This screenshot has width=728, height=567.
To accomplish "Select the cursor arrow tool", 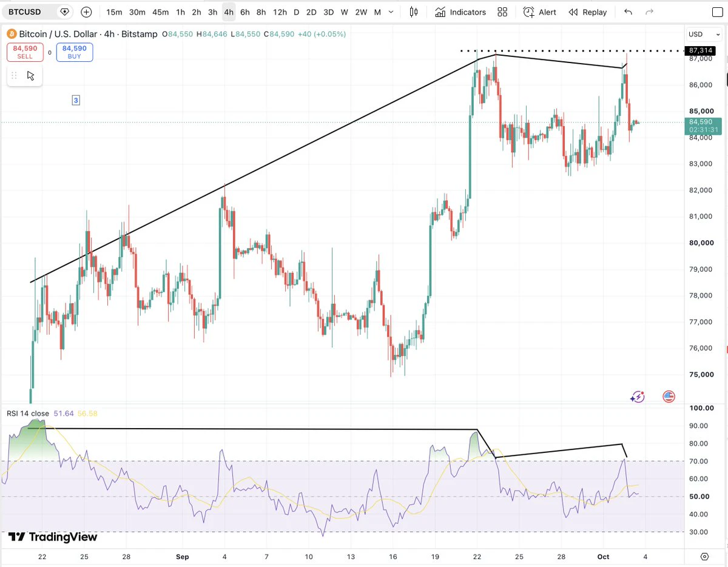I will click(31, 76).
